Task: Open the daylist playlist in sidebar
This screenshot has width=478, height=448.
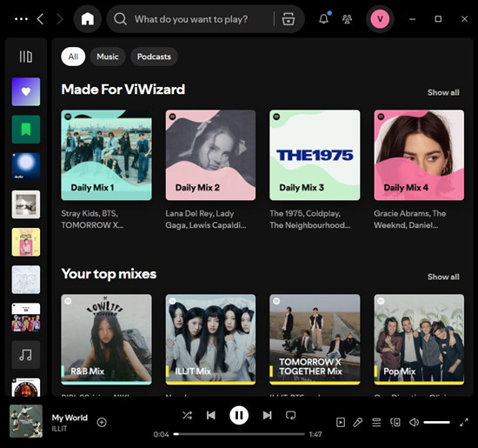Action: click(26, 167)
